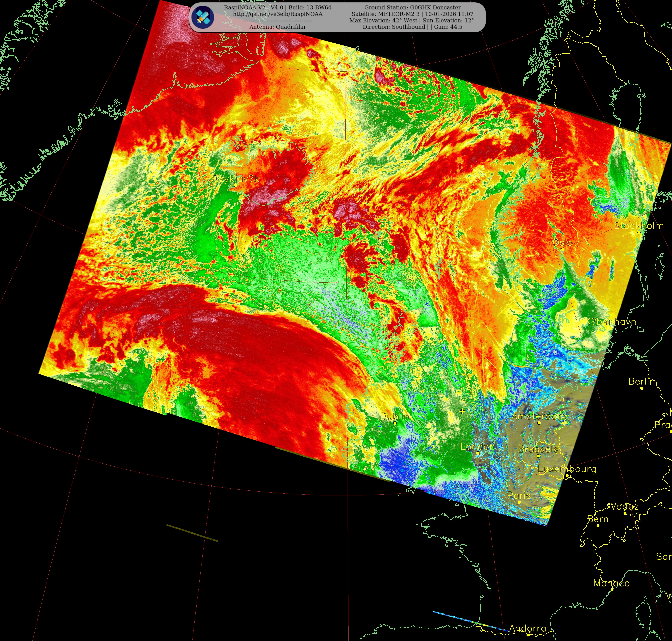Select the London city marker dot

click(x=478, y=453)
